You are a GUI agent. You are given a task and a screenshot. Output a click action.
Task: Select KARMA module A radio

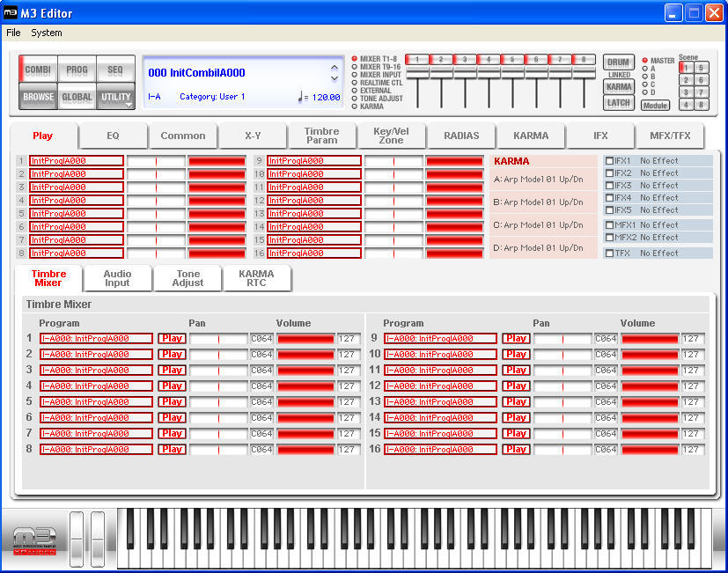point(645,69)
